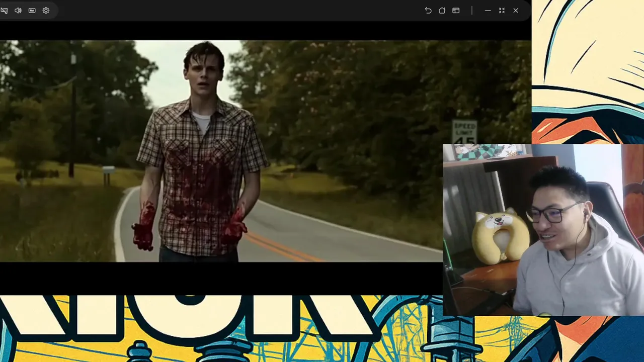
Task: Open the keyboard mapping icon in toolbar
Action: tap(32, 11)
